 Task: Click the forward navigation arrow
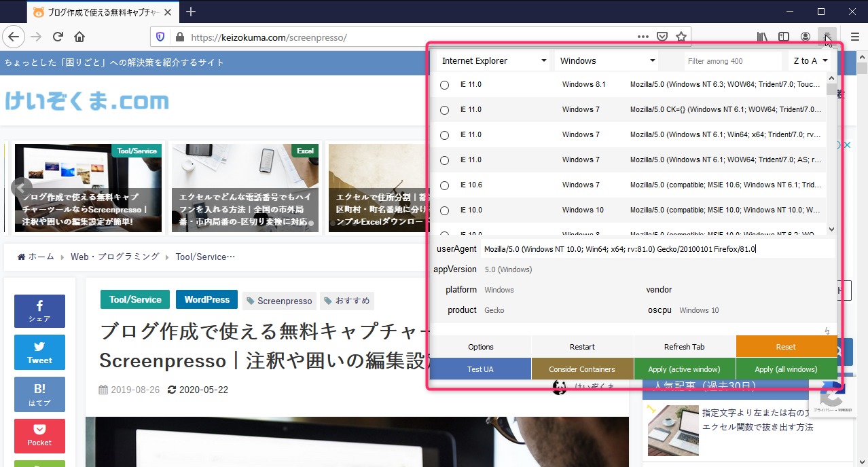36,37
